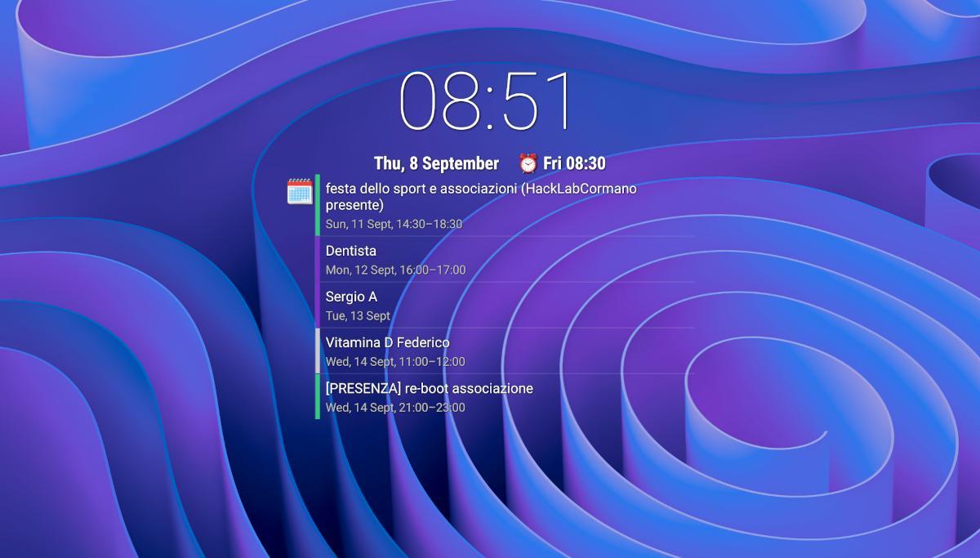Open the [PRESENZA] re-boot associazione event

pyautogui.click(x=429, y=388)
